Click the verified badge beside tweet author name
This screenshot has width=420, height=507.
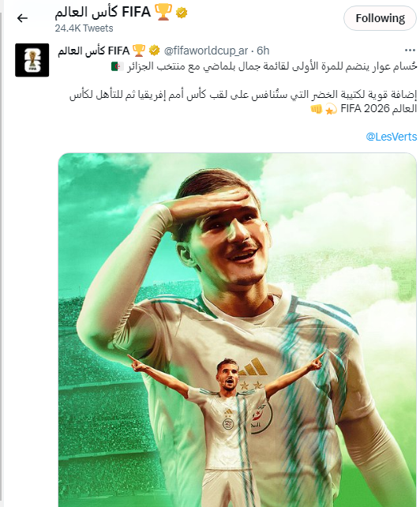[x=155, y=51]
